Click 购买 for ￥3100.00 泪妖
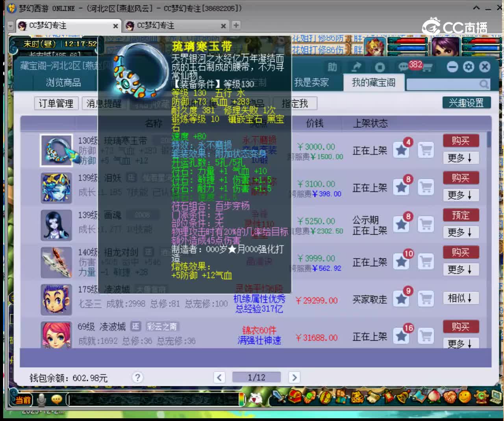The height and width of the screenshot is (421, 504). click(461, 178)
